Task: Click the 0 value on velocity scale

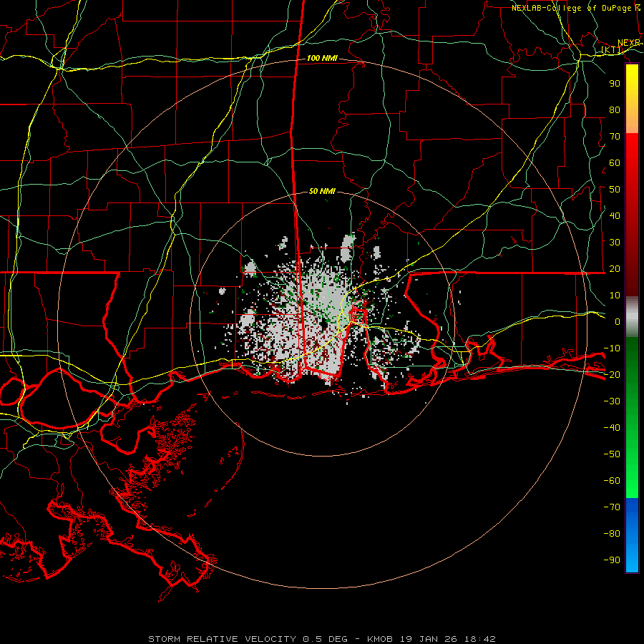Action: [618, 322]
